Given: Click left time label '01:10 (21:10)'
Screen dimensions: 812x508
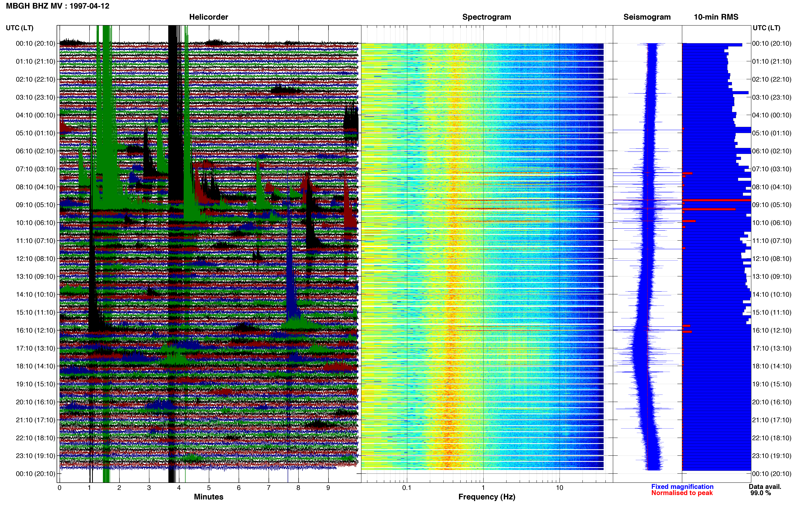Looking at the screenshot, I should click(36, 61).
